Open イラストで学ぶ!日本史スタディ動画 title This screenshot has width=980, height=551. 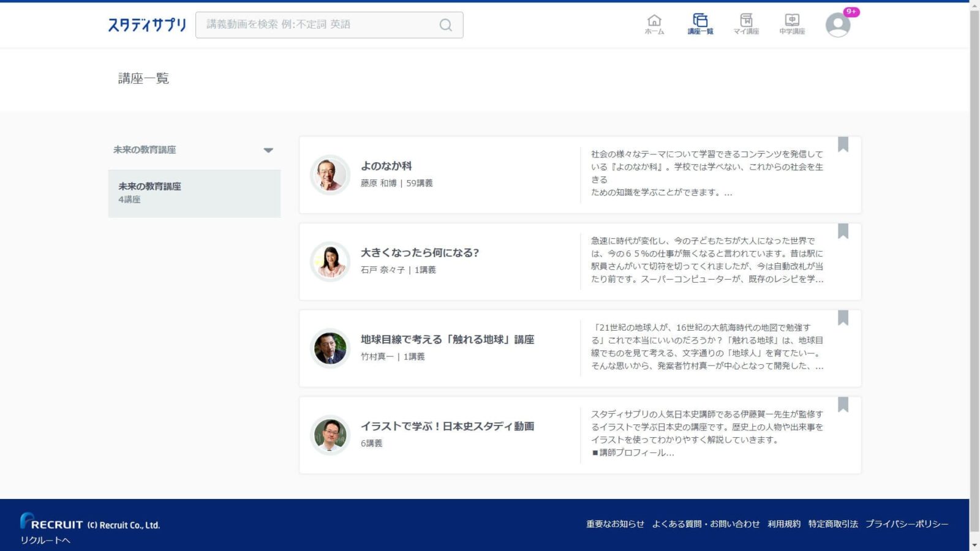coord(447,426)
